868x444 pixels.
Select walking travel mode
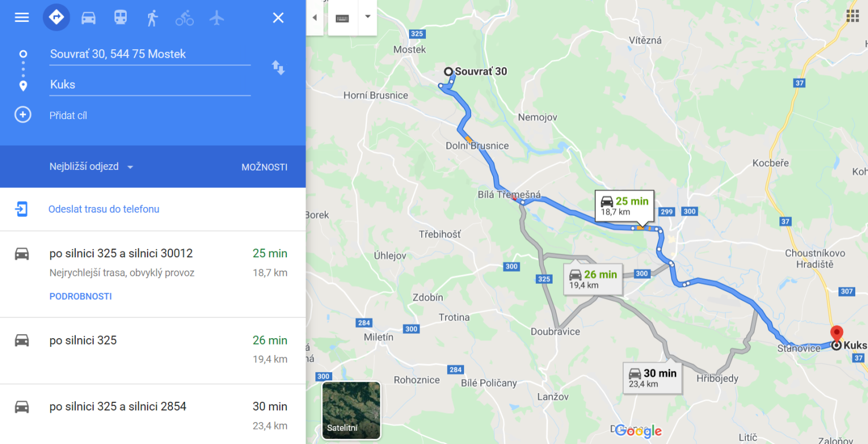[152, 18]
